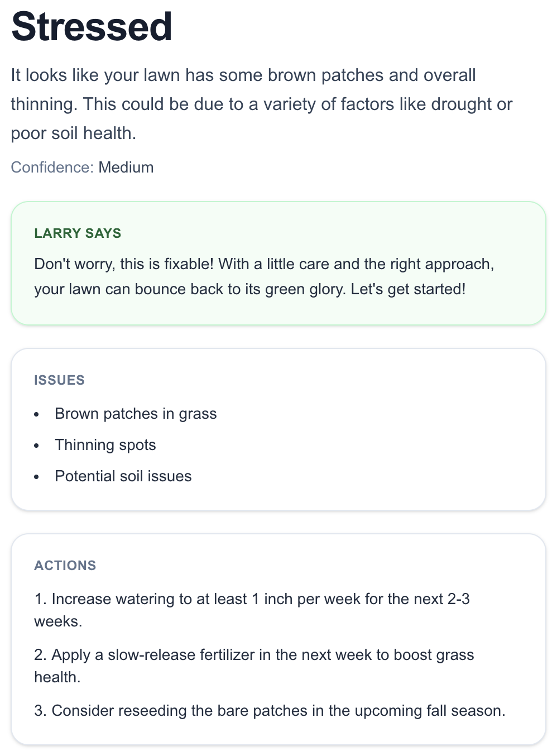Click the number 1 of the first action
Screen dimensions: 557x756
[x=39, y=599]
